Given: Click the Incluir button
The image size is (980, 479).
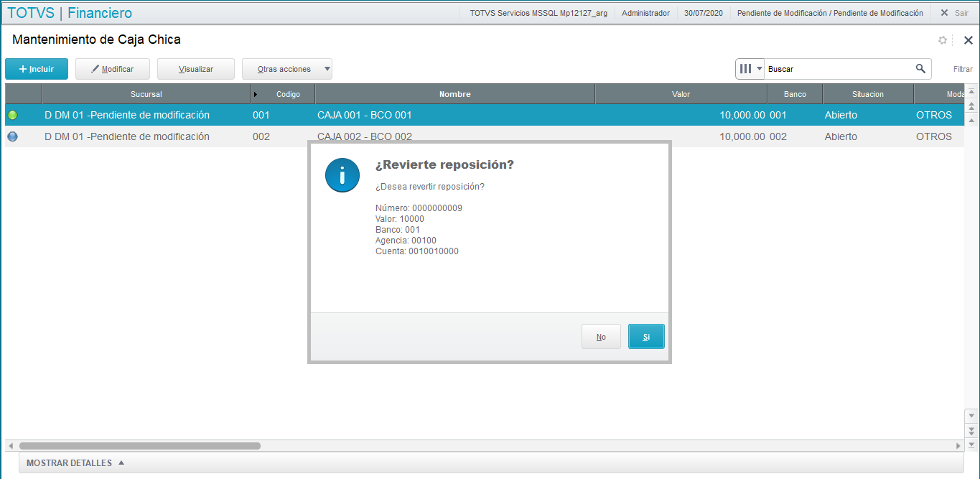Looking at the screenshot, I should (37, 69).
